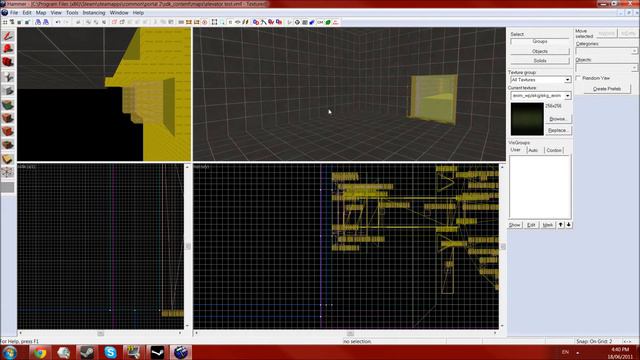640x360 pixels.
Task: Click the smaller grid size icon
Action: coord(19,22)
